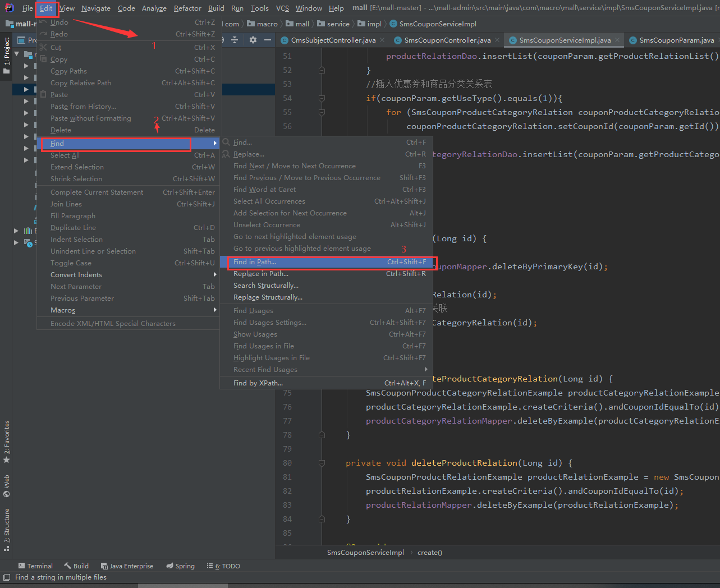Select Find in Path... menu entry
The image size is (720, 588).
[326, 262]
